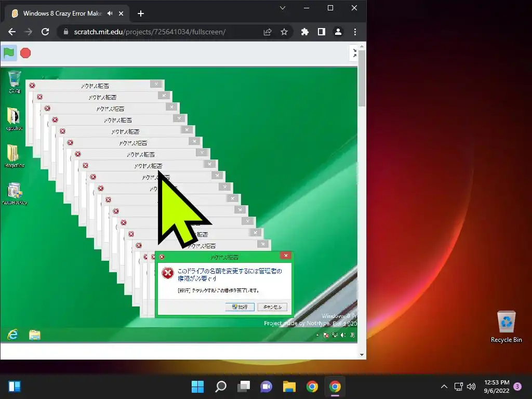The image size is (532, 399).
Task: Open Teams Chat from the taskbar
Action: pos(267,387)
